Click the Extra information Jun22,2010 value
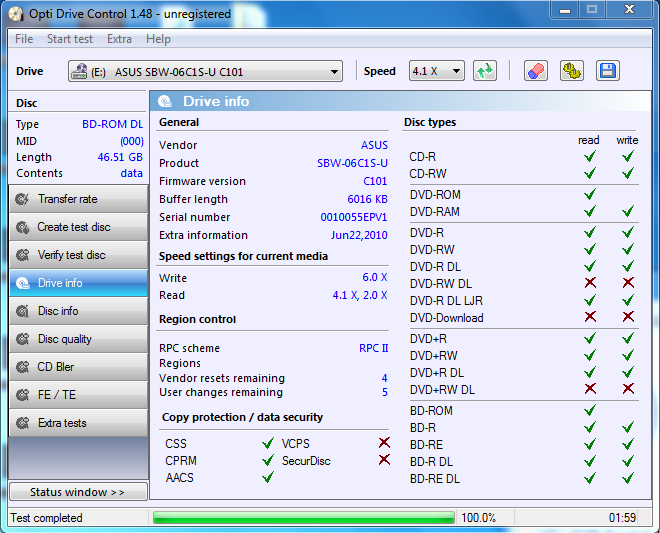This screenshot has height=533, width=660. (x=359, y=235)
